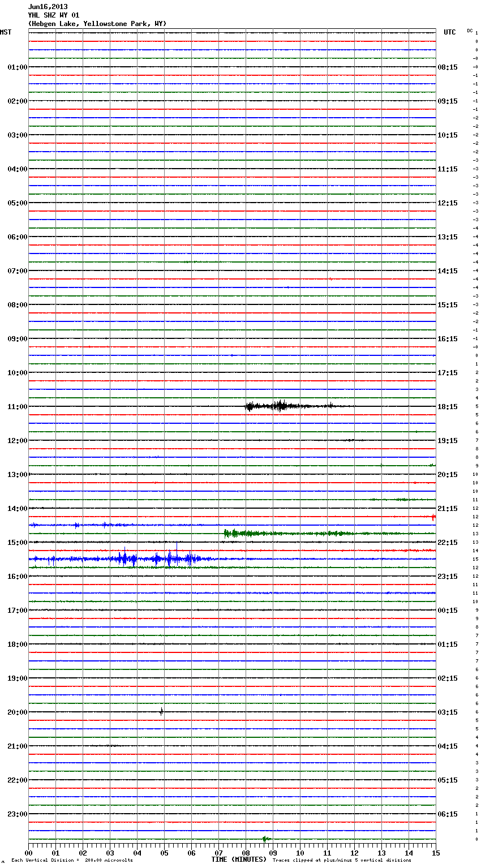Click the 'TIME (MINUTES)' axis title
Screen dimensions: 481x868
(239, 860)
